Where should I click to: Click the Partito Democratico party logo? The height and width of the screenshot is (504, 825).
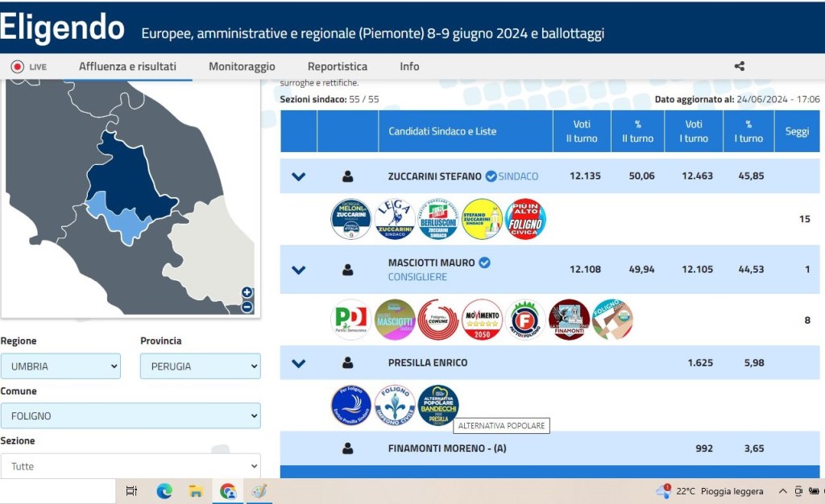351,320
